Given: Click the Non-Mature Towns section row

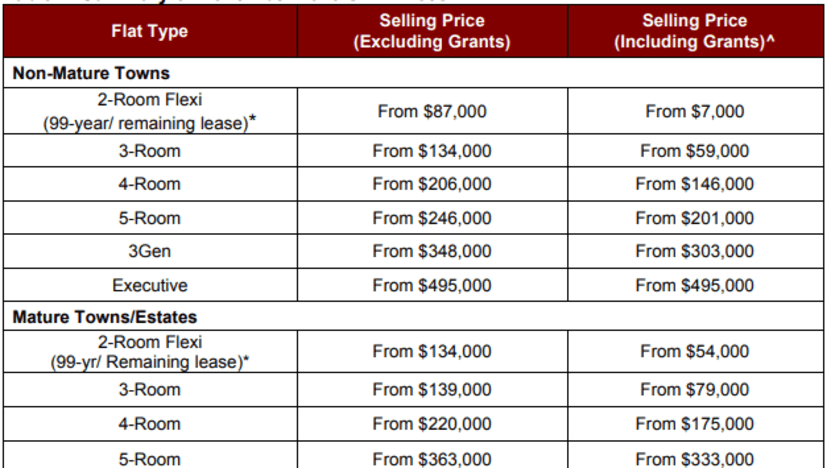Looking at the screenshot, I should coord(413,73).
